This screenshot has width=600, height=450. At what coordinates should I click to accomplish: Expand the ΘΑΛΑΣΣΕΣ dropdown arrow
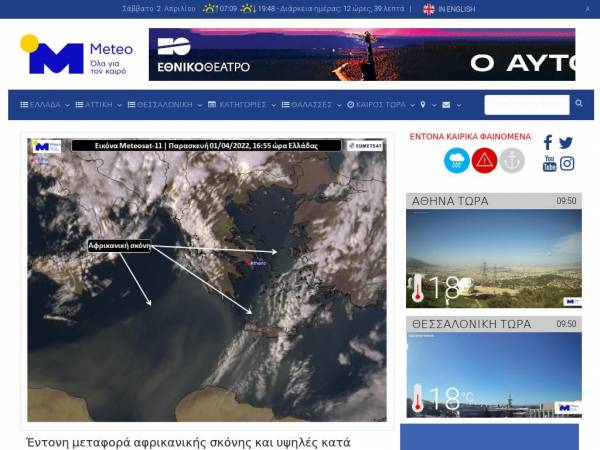[x=339, y=106]
